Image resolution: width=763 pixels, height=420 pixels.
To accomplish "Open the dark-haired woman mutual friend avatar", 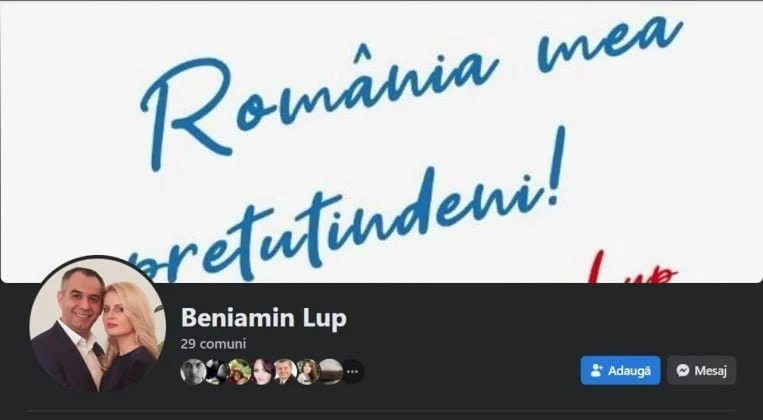I will pos(262,372).
